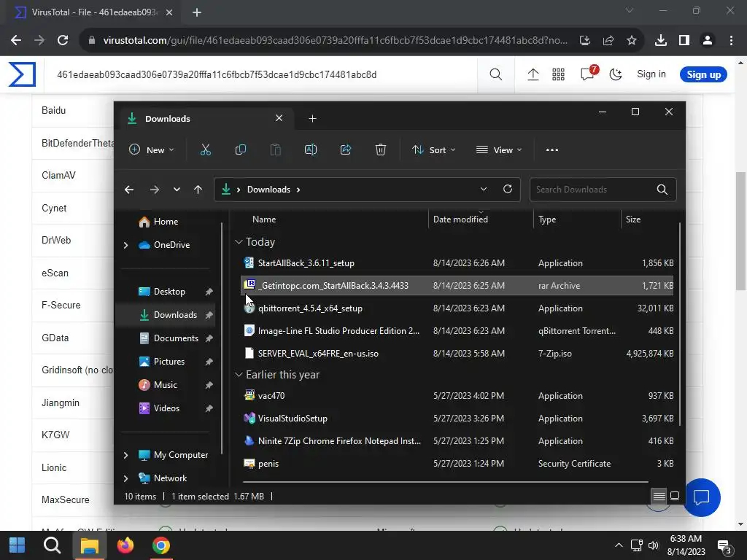Screen dimensions: 747x560
Task: Click the Share icon in Explorer toolbar
Action: point(346,150)
